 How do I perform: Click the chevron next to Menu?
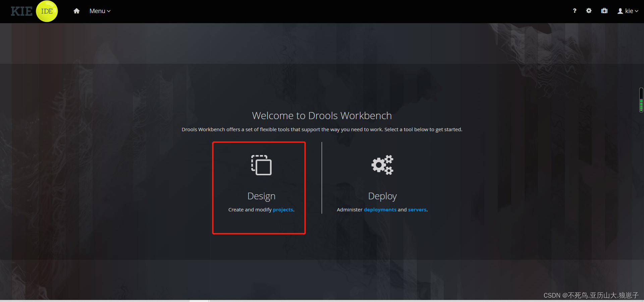[x=108, y=11]
